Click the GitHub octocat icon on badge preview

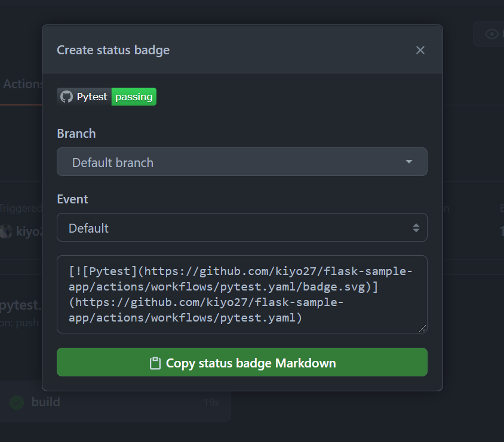click(66, 96)
